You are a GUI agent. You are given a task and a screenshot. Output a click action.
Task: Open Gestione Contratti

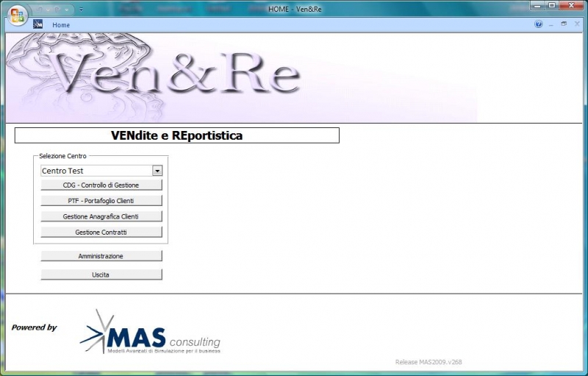[101, 233]
